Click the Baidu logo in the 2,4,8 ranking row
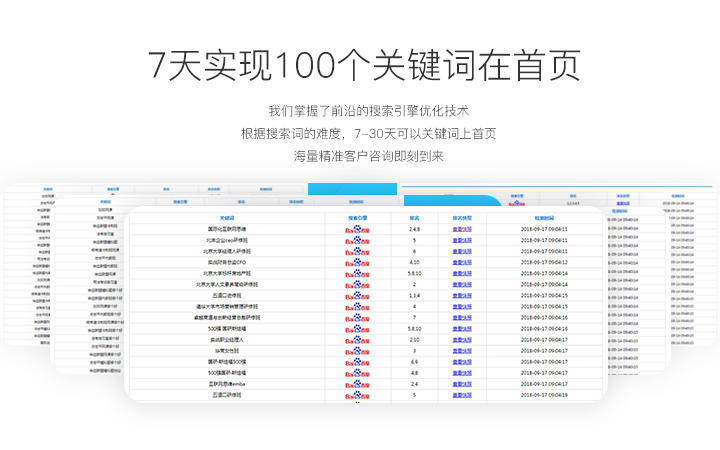 click(357, 229)
